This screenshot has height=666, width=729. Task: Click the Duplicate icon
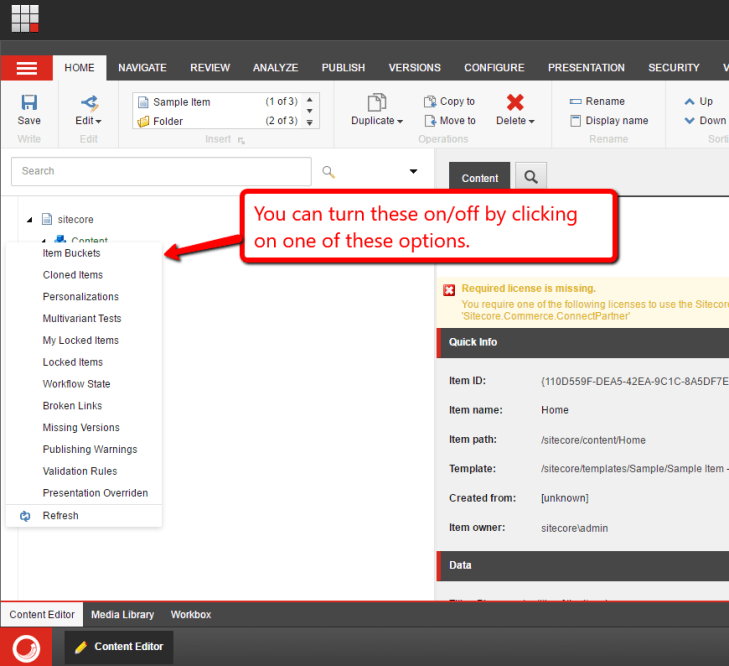click(x=377, y=102)
